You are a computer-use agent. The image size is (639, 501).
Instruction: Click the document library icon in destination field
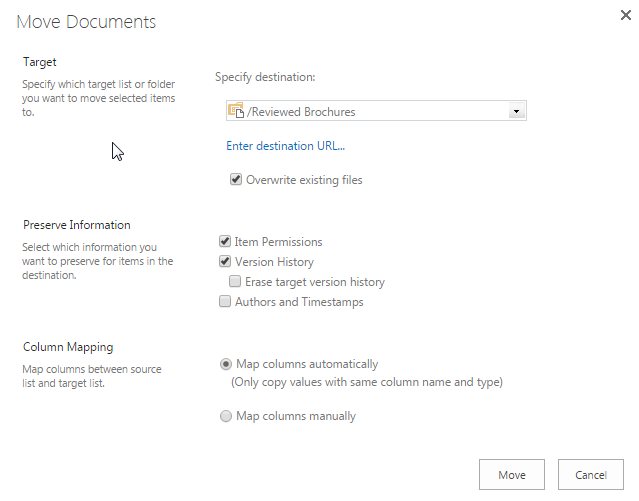coord(236,110)
